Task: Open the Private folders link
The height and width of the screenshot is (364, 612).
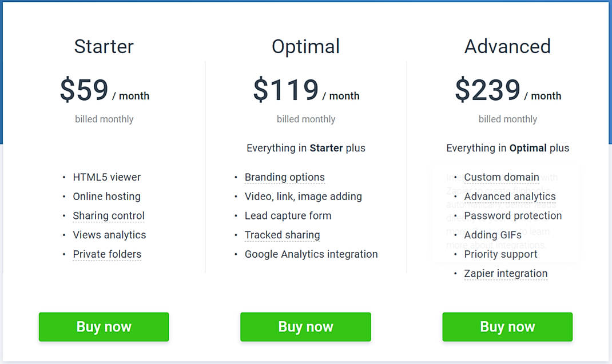Action: [x=107, y=254]
